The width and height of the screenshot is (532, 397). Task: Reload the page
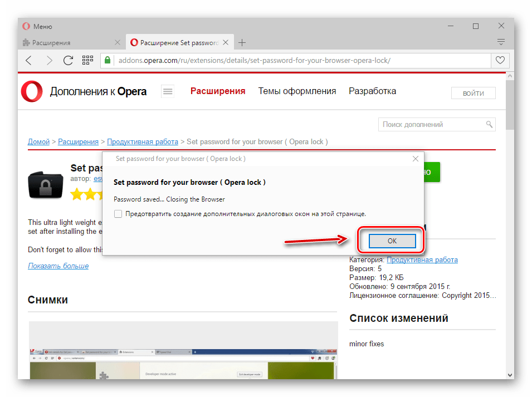tap(68, 60)
